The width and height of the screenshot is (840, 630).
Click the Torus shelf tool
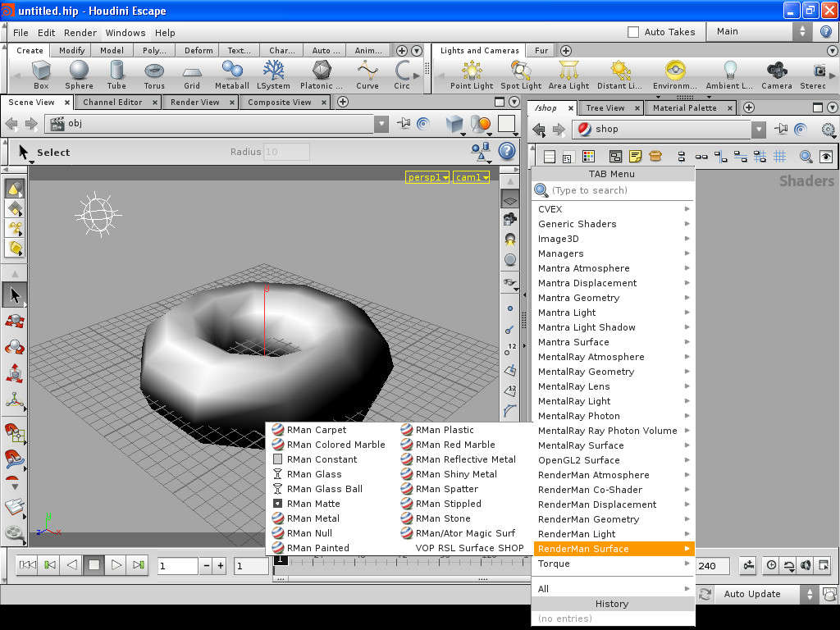click(x=154, y=75)
